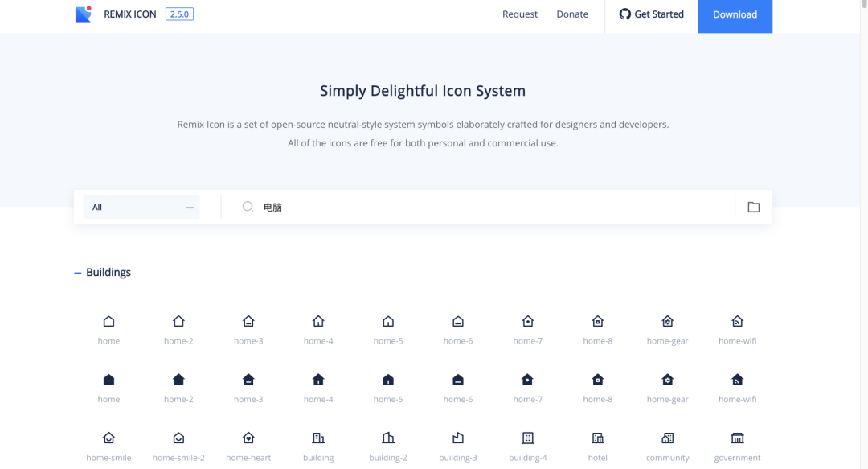The width and height of the screenshot is (868, 469).
Task: Choose the building-2 icon
Action: 388,438
